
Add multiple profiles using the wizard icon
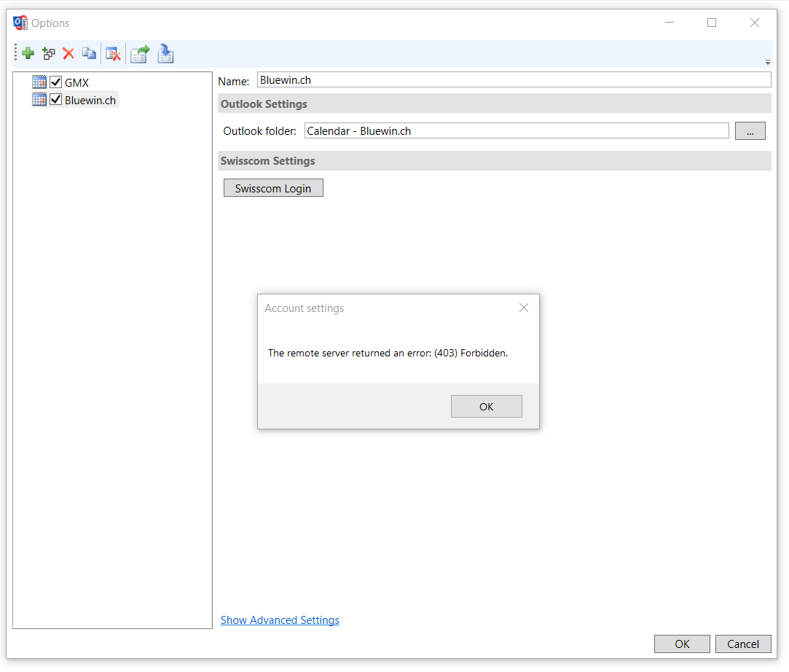click(48, 53)
